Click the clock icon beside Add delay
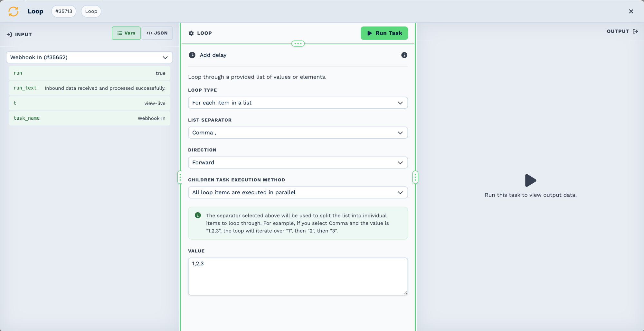Viewport: 644px width, 331px height. (192, 55)
